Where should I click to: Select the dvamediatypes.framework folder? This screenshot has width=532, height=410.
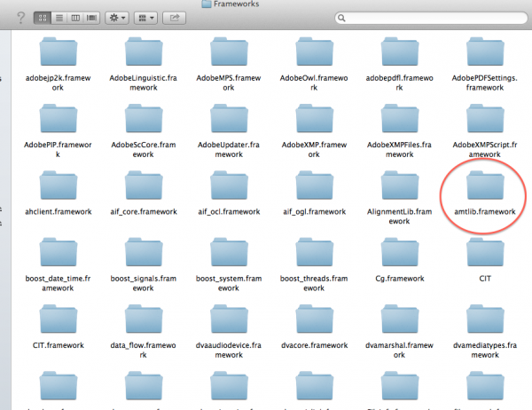pos(485,319)
